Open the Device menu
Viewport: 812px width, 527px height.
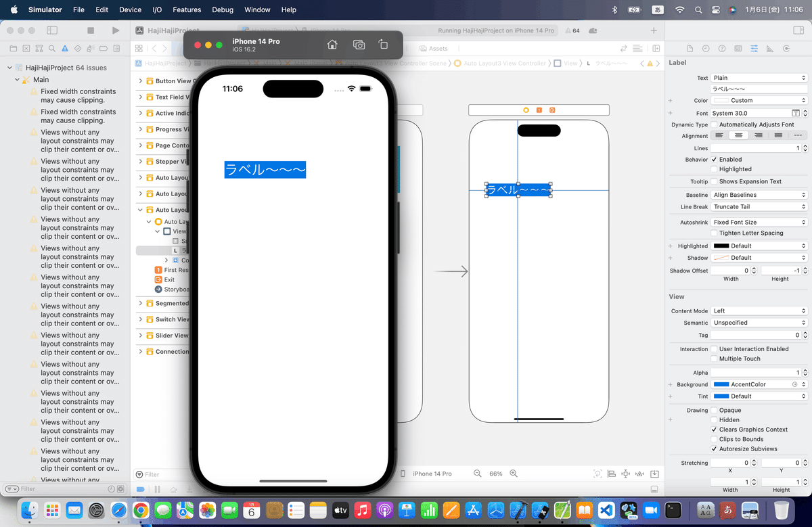130,9
